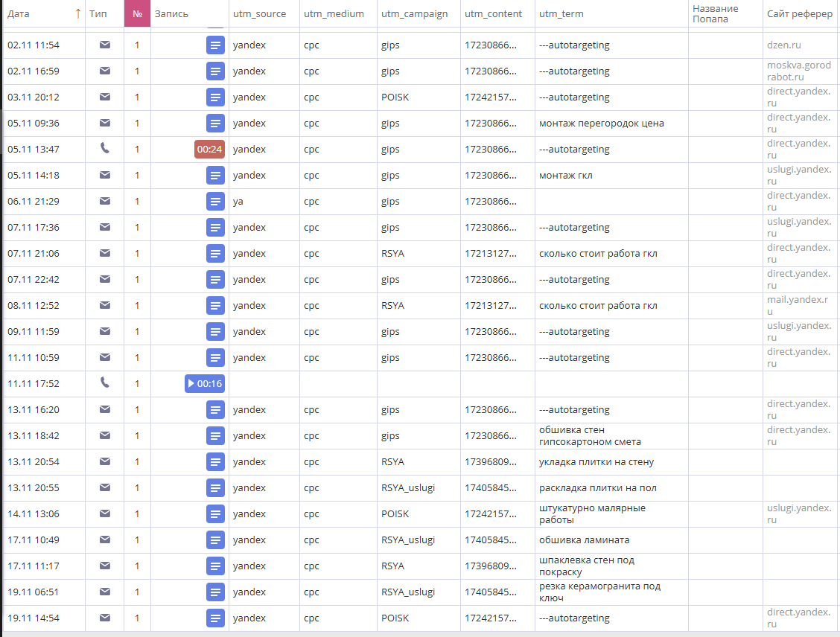Click the phone call icon for 11.11 17:52
Image resolution: width=840 pixels, height=637 pixels.
coord(105,382)
